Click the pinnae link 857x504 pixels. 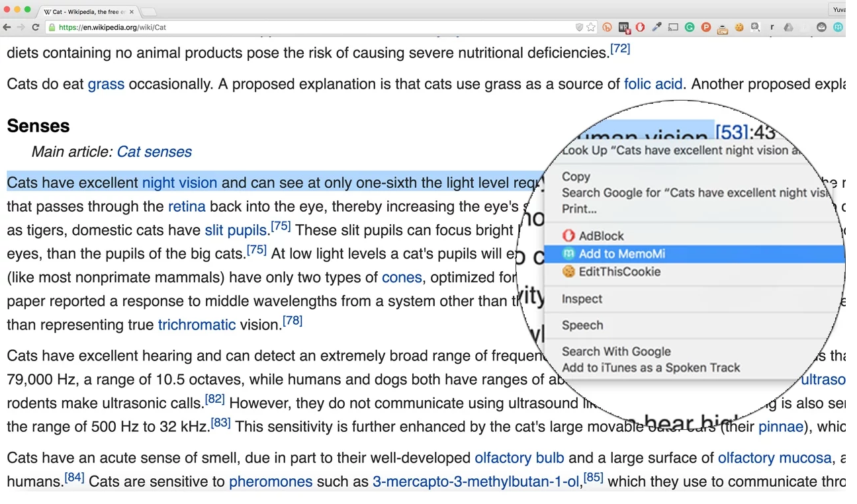click(781, 427)
